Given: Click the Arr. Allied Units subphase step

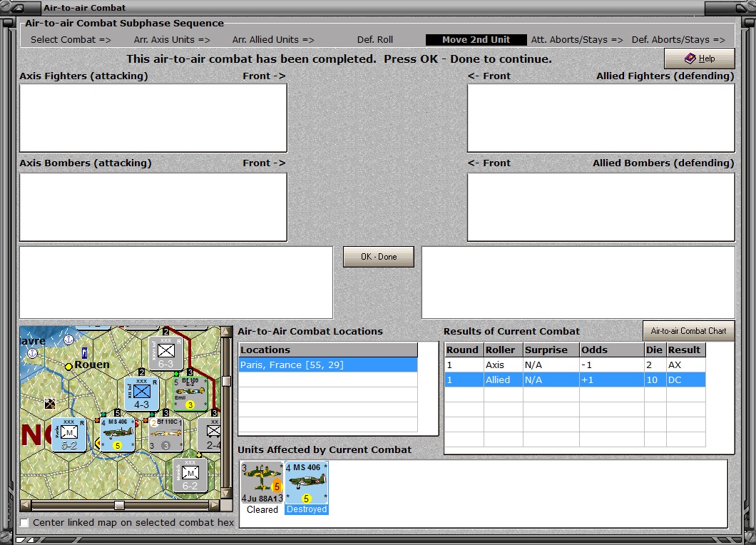Looking at the screenshot, I should pos(273,39).
